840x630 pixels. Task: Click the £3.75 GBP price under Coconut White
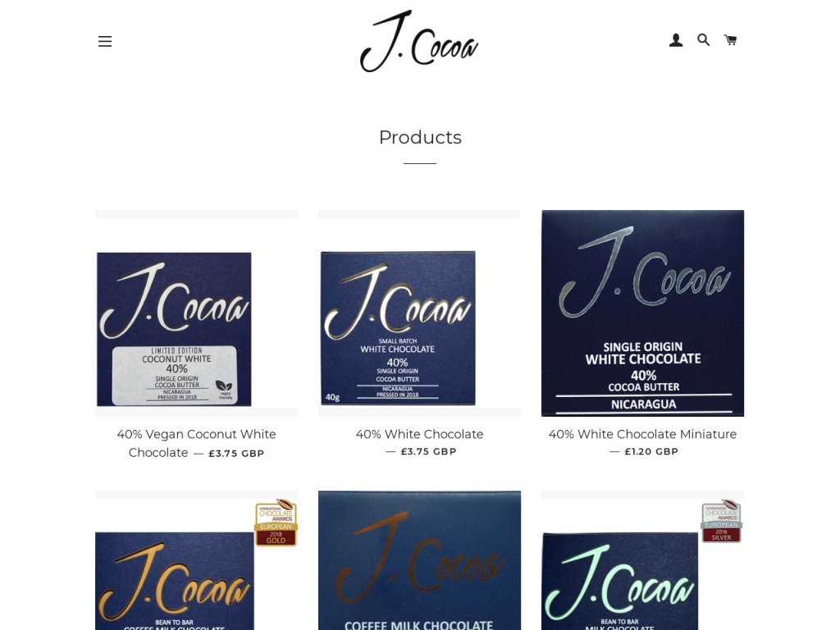click(236, 453)
